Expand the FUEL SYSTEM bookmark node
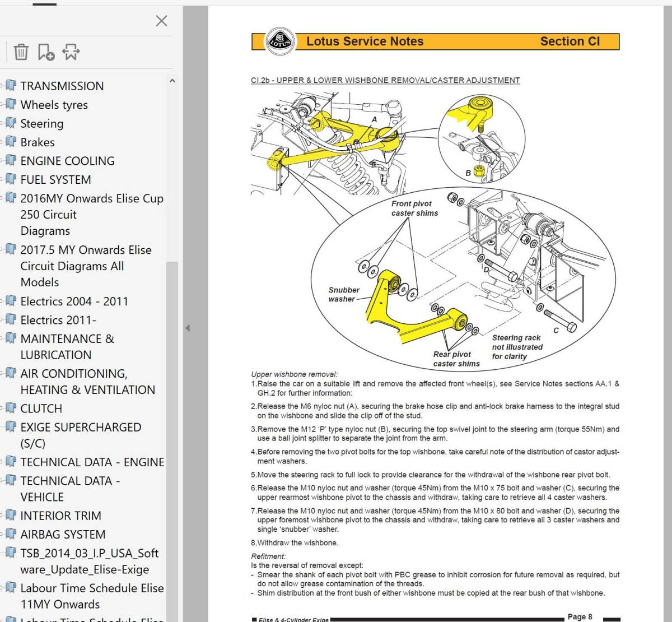 pyautogui.click(x=2, y=180)
